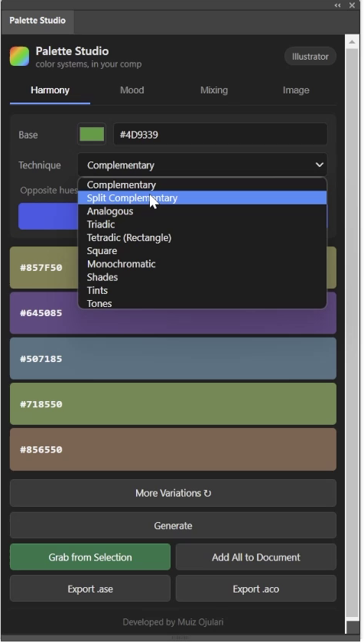This screenshot has height=643, width=364.
Task: Collapse the Technique dropdown
Action: [203, 165]
